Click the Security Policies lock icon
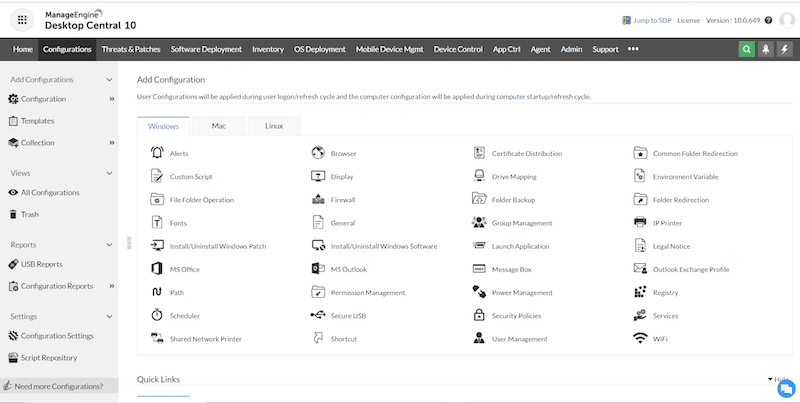The height and width of the screenshot is (403, 800). (x=479, y=315)
